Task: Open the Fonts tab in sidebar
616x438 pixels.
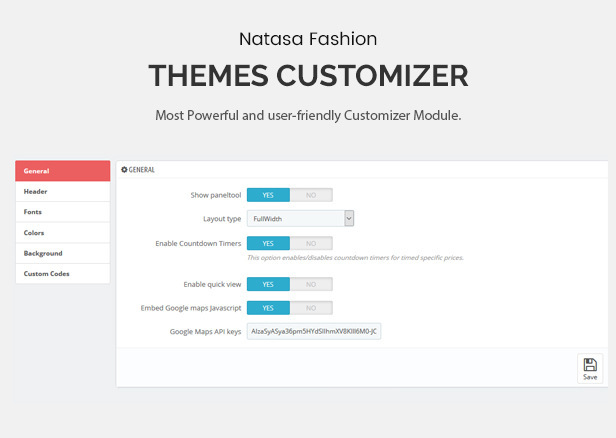Action: pyautogui.click(x=62, y=212)
